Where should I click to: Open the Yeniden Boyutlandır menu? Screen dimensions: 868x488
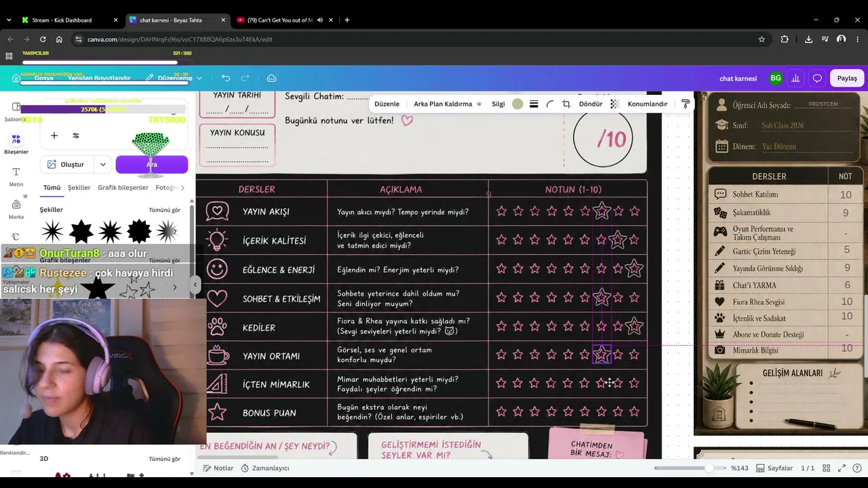tap(99, 78)
